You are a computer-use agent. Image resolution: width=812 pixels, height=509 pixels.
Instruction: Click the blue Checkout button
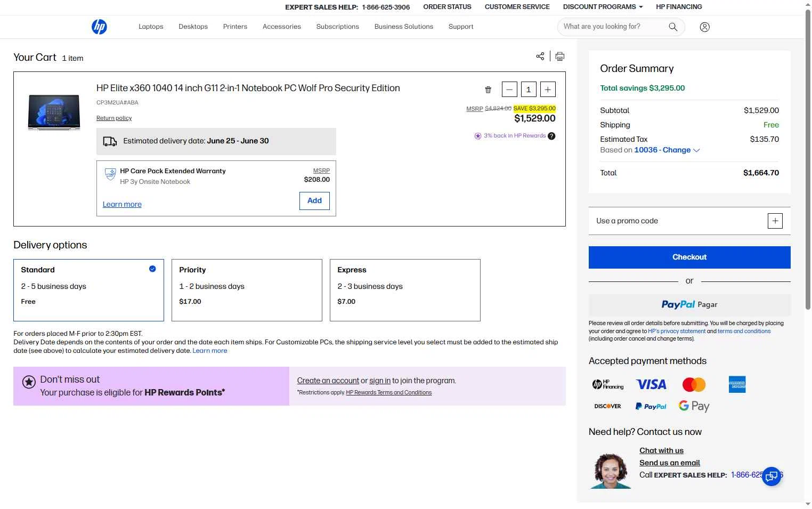point(689,257)
